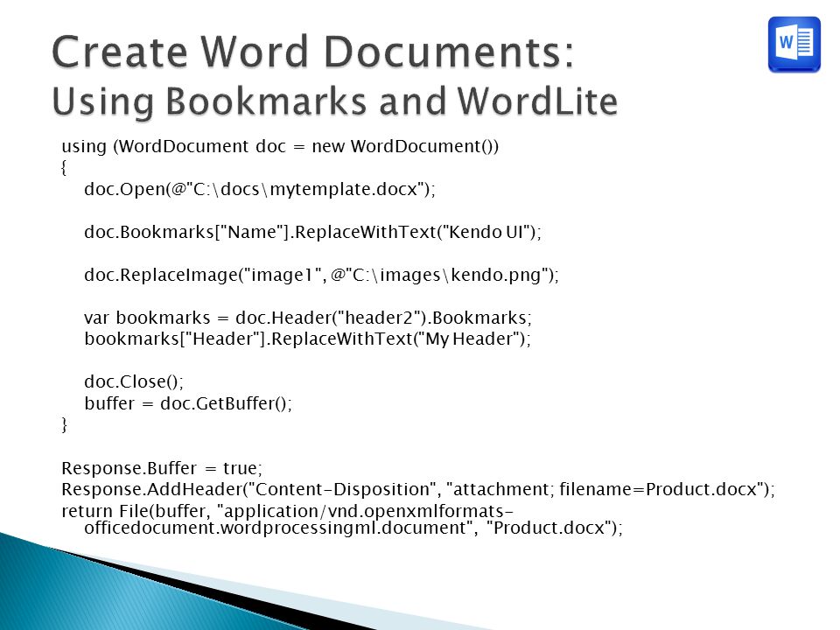Select the 'Create Word Documents:' title line

(x=313, y=52)
